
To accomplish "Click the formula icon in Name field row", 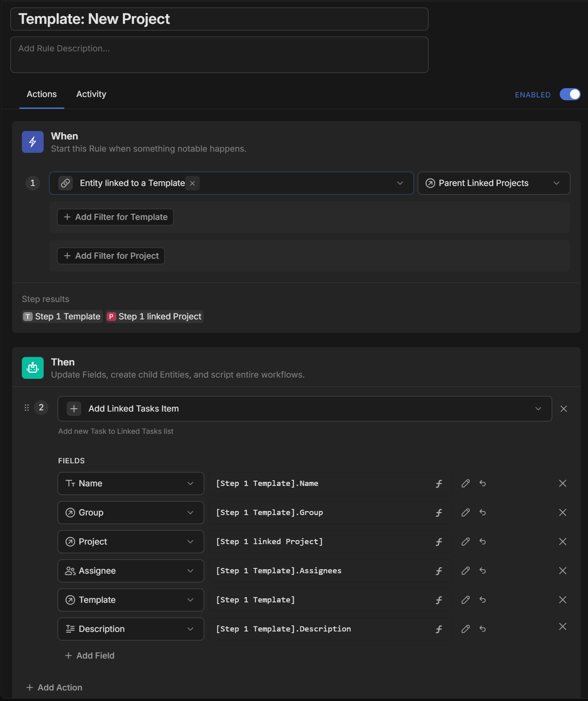I will tap(439, 484).
